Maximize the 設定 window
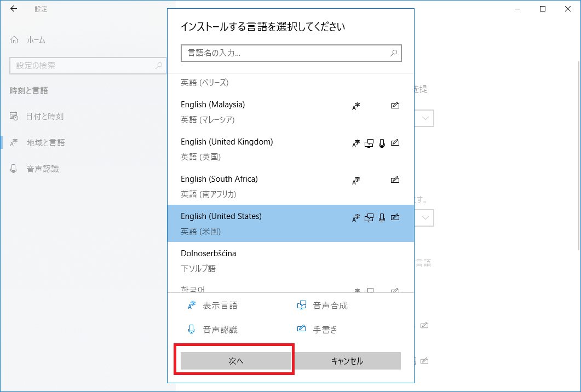581x392 pixels. [x=543, y=9]
